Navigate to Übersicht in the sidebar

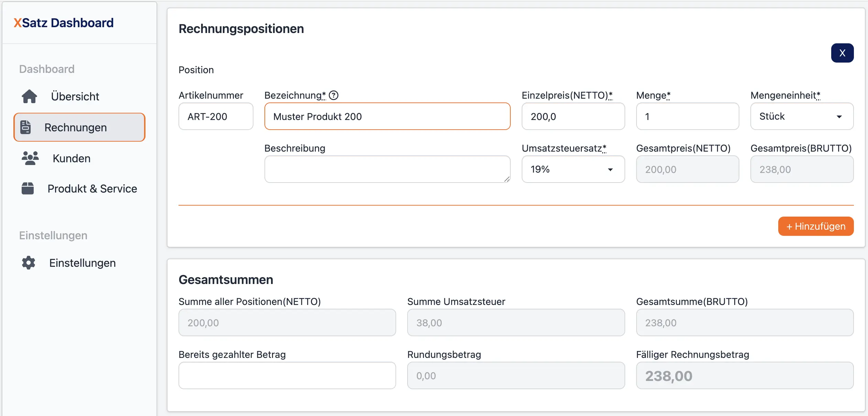75,96
